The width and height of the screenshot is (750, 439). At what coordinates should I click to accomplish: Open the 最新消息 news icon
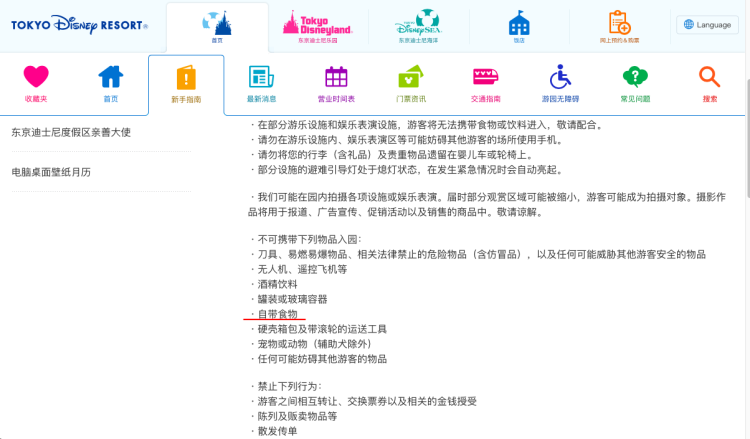click(x=262, y=83)
